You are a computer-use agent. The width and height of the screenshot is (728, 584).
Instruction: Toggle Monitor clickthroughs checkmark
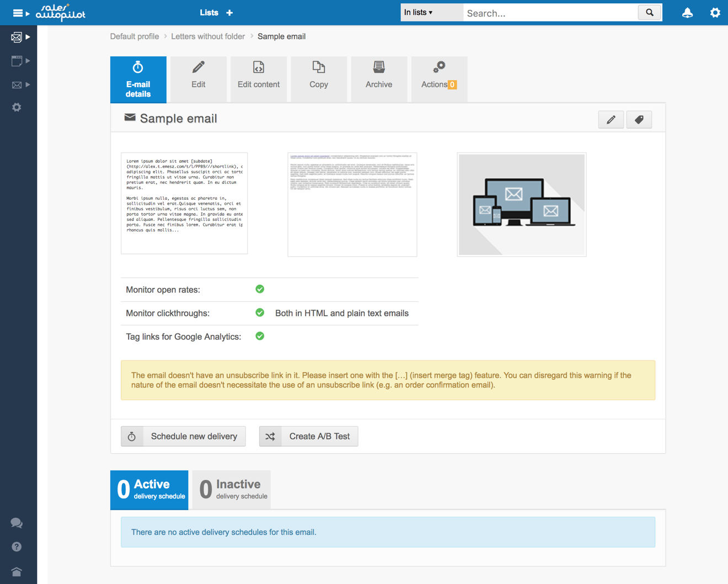259,312
